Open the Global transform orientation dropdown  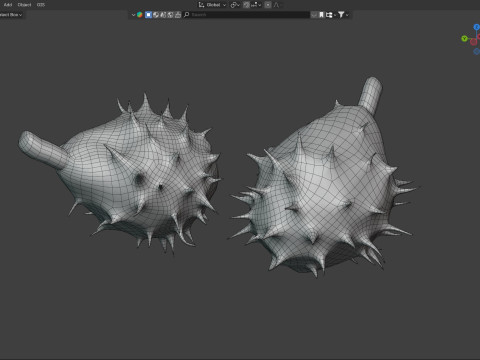click(x=212, y=5)
